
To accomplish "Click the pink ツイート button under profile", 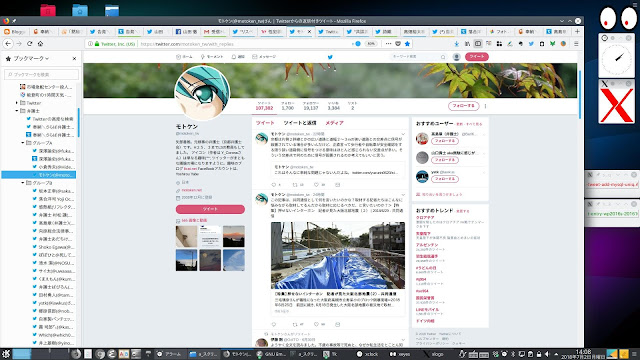I will [210, 209].
